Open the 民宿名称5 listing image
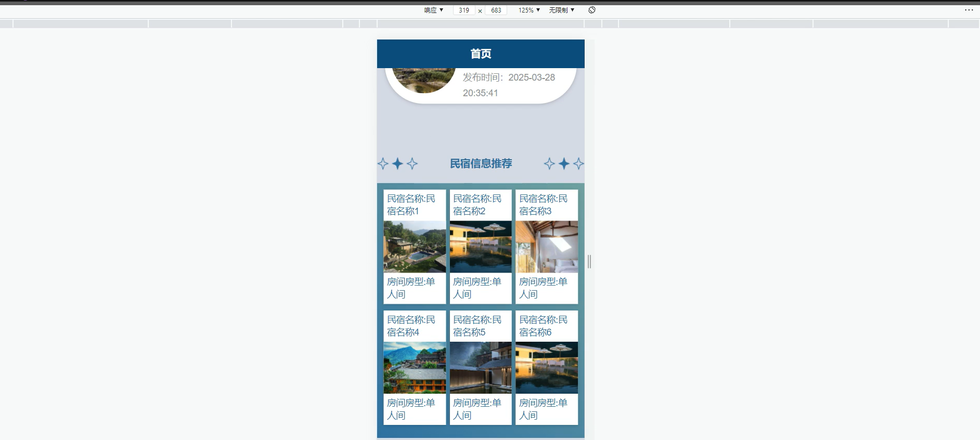The width and height of the screenshot is (980, 440). [x=481, y=368]
